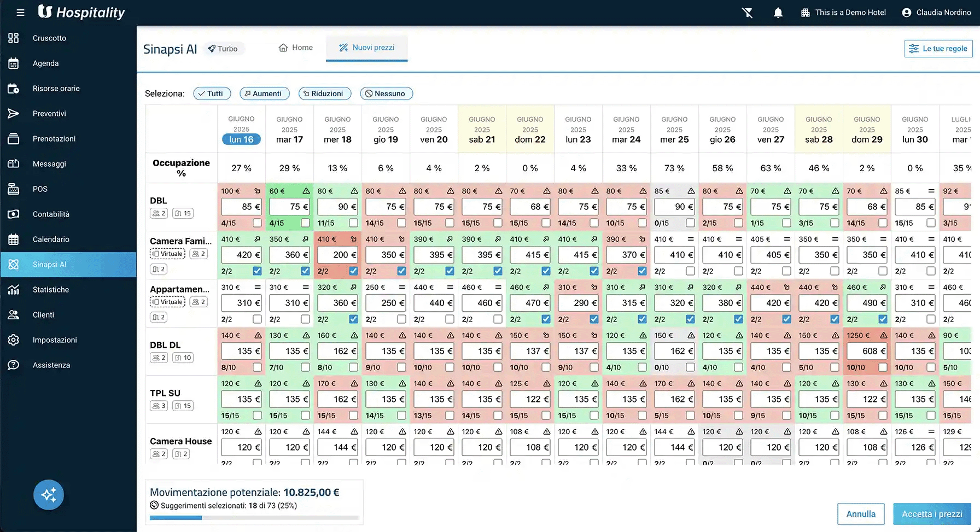Open Cruscotto dashboard icon in sidebar
The height and width of the screenshot is (532, 980).
point(14,38)
